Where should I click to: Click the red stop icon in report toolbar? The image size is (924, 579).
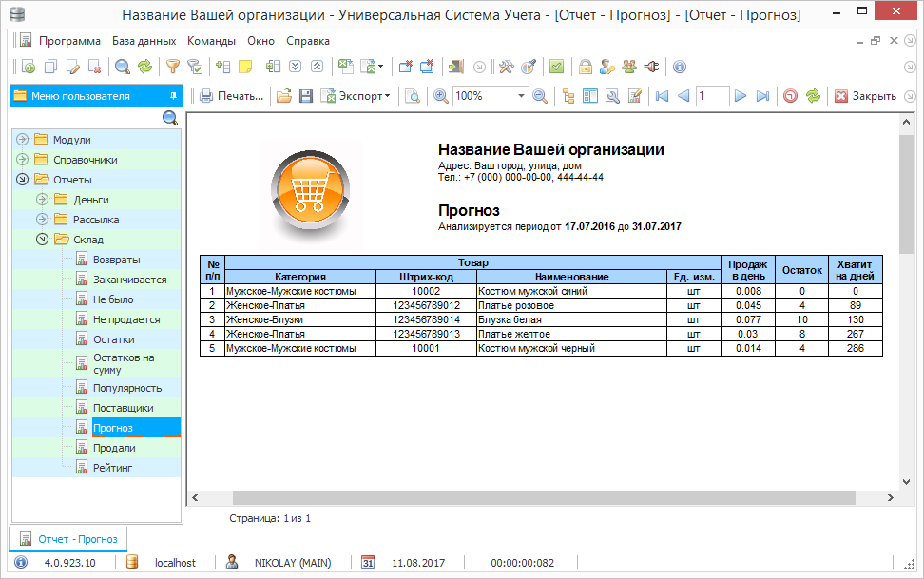(791, 95)
